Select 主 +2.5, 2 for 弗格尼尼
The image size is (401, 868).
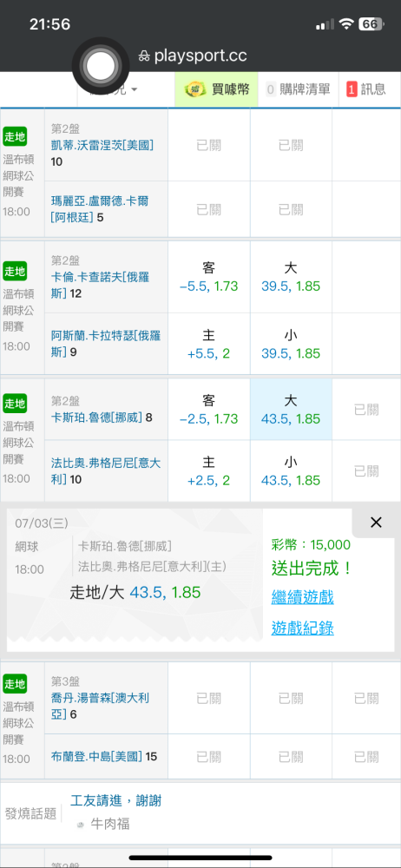(209, 471)
